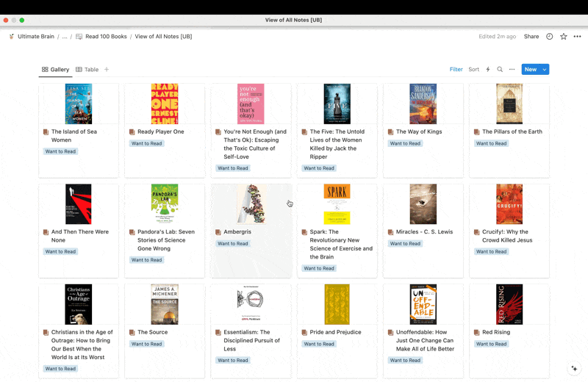
Task: Click the blue New button
Action: [x=531, y=69]
